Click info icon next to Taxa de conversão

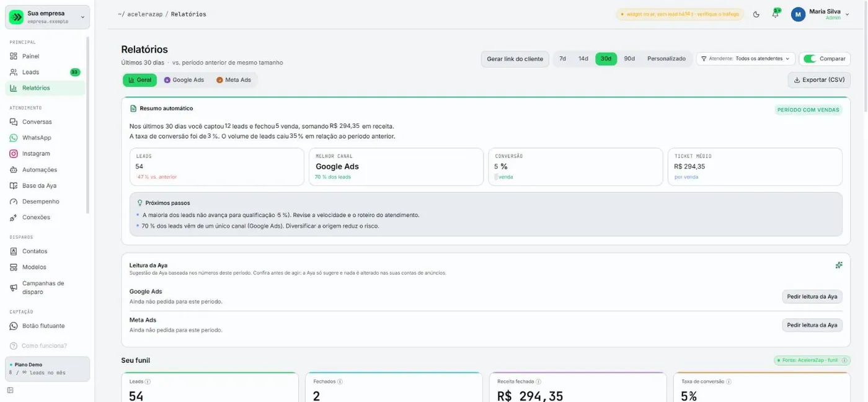coord(728,382)
